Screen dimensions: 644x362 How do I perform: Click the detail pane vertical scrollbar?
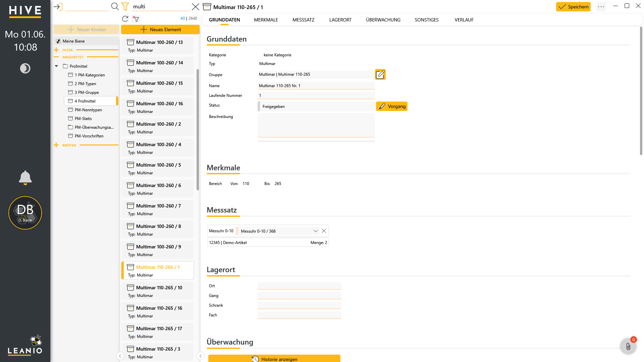[x=641, y=90]
